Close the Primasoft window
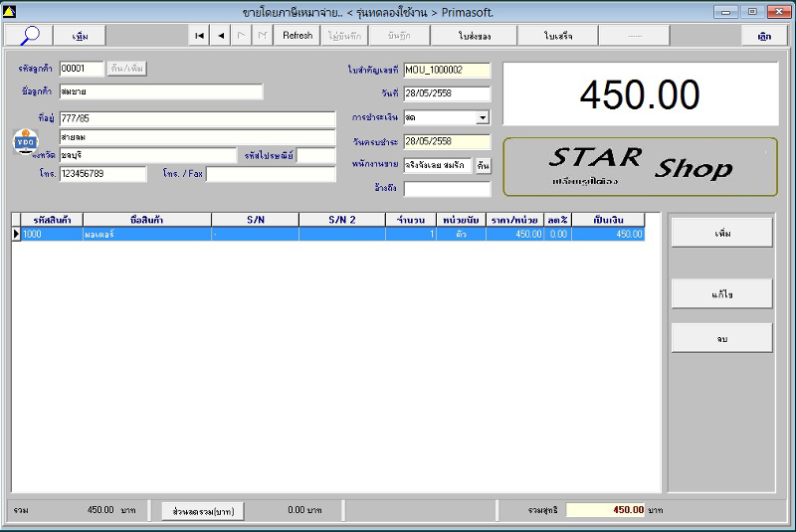This screenshot has width=796, height=532. [x=779, y=12]
